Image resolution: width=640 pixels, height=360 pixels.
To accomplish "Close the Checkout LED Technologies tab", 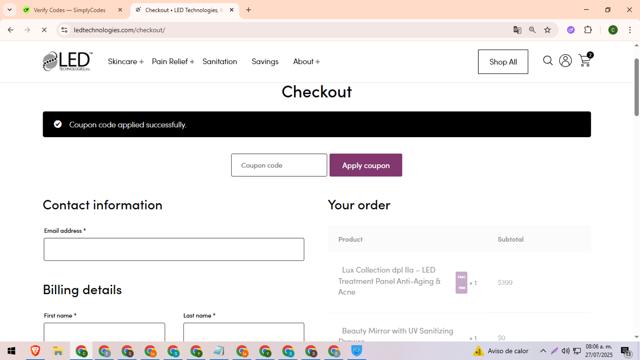I will tap(231, 10).
